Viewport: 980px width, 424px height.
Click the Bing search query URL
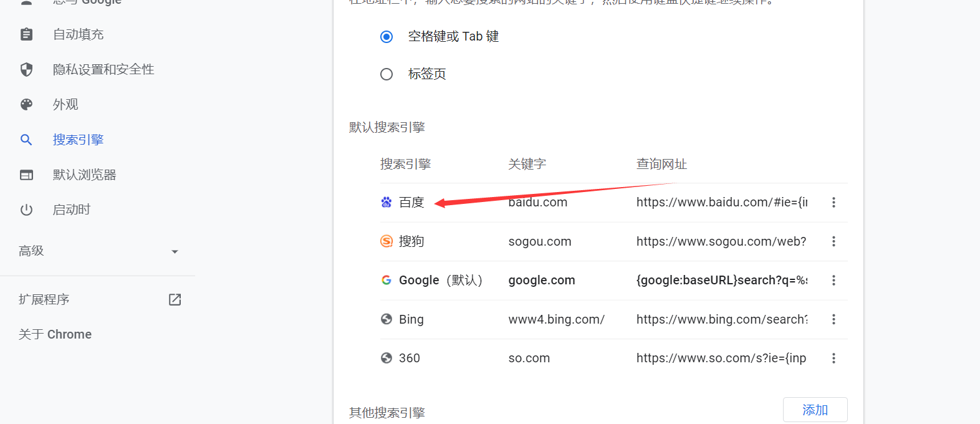tap(722, 319)
